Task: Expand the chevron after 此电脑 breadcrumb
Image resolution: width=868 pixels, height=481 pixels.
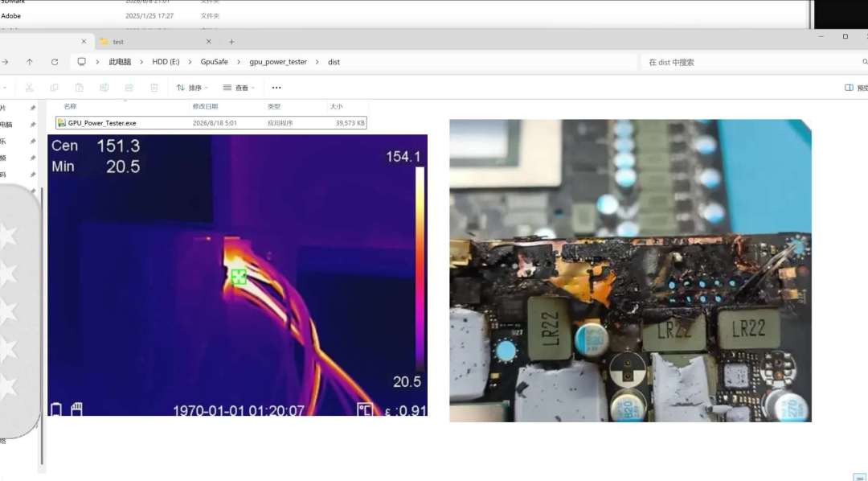Action: coord(141,62)
